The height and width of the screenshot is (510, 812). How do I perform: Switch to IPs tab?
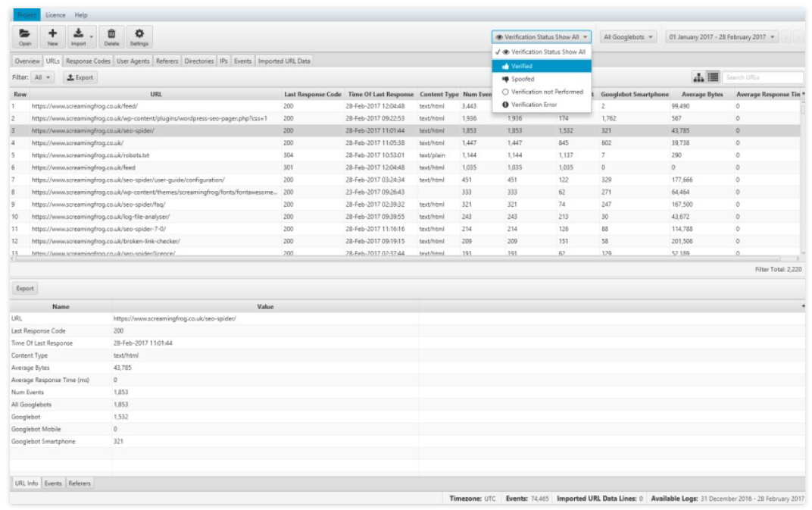pyautogui.click(x=223, y=61)
